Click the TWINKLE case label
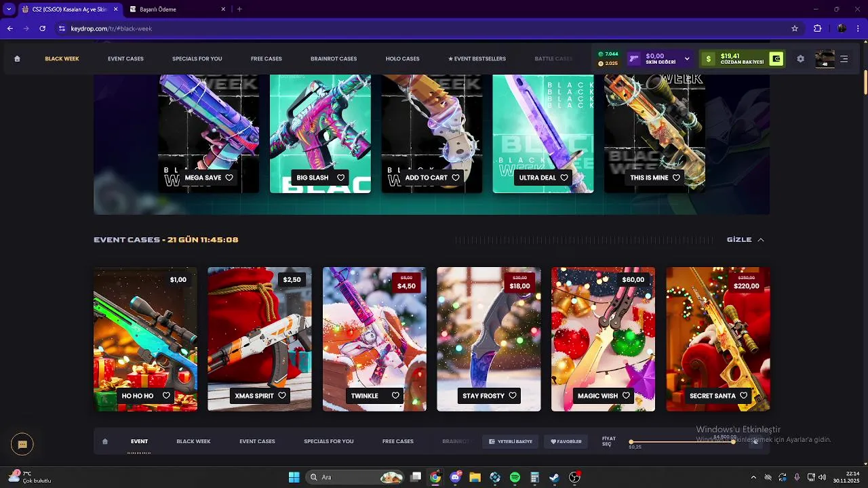Viewport: 868px width, 488px height. click(364, 396)
